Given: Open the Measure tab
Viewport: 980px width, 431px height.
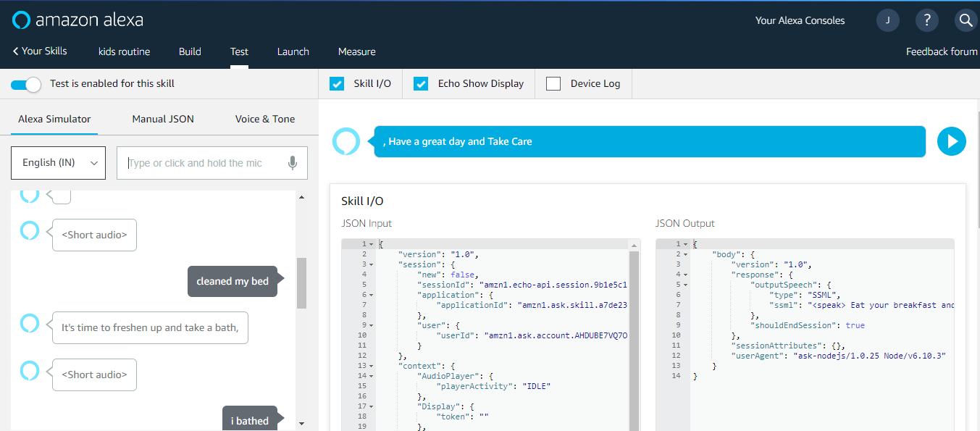Looking at the screenshot, I should coord(357,51).
